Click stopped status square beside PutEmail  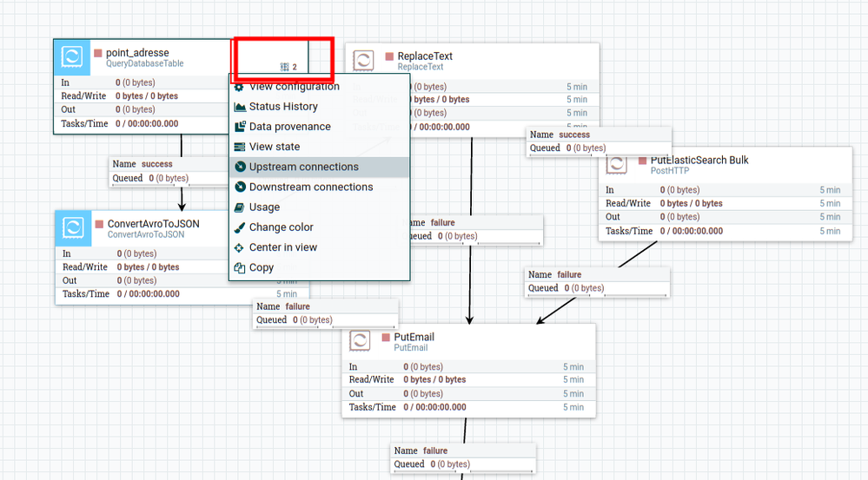click(x=386, y=338)
